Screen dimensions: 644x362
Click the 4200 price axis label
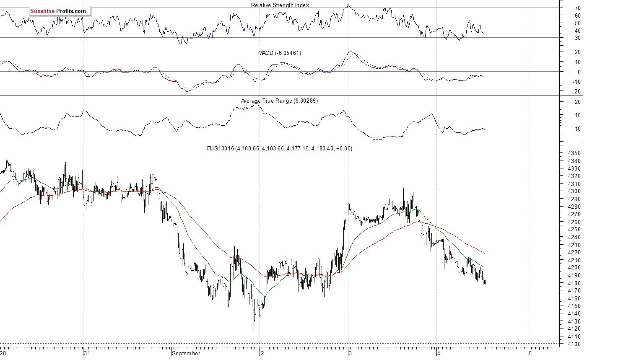(x=574, y=267)
